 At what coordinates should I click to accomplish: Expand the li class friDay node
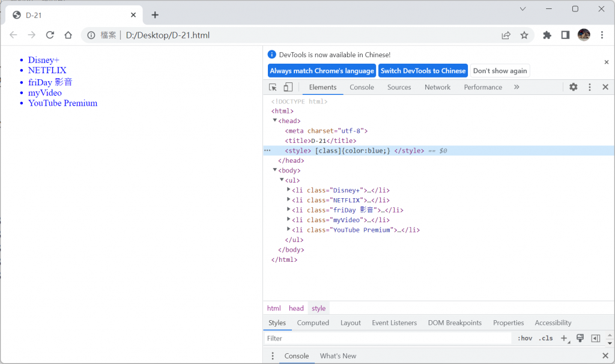coord(289,210)
